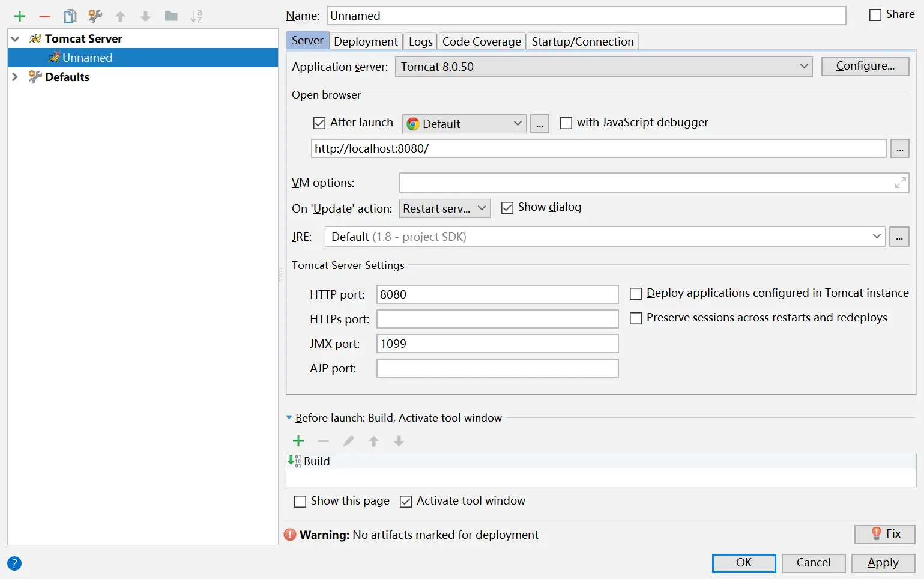This screenshot has width=924, height=579.
Task: Copy the configuration using the copy icon
Action: tap(70, 16)
